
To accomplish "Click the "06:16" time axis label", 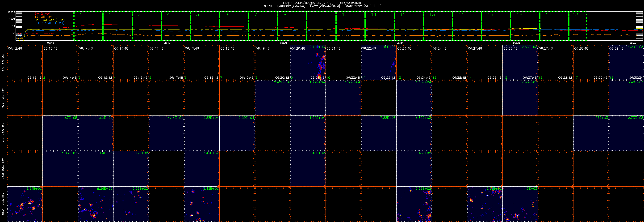I will click(x=167, y=43).
